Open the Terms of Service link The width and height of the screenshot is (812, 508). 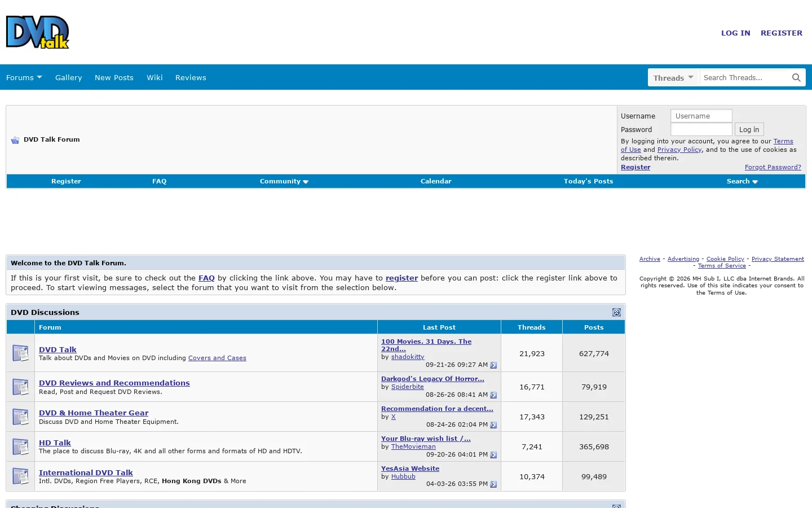722,266
